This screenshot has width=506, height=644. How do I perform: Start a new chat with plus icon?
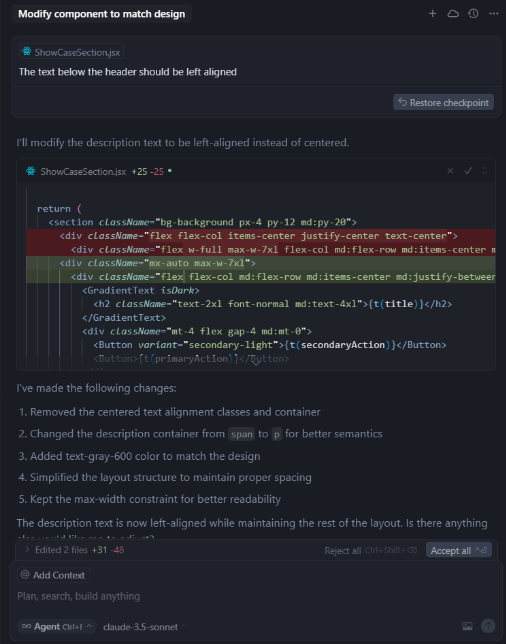pos(432,14)
